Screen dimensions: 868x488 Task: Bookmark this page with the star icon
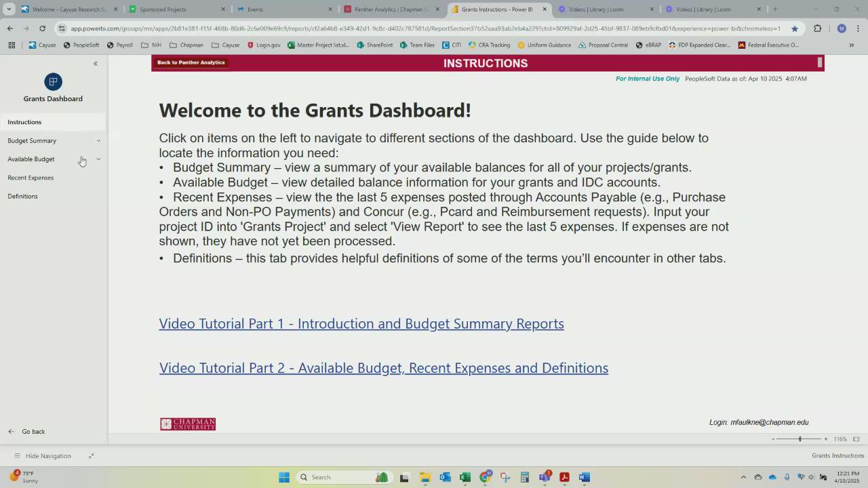click(x=795, y=28)
